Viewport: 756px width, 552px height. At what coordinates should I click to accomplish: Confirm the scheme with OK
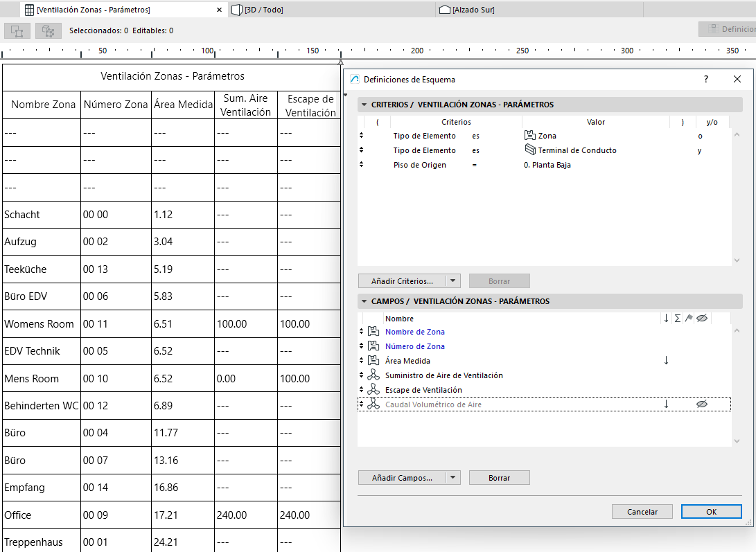tap(711, 511)
